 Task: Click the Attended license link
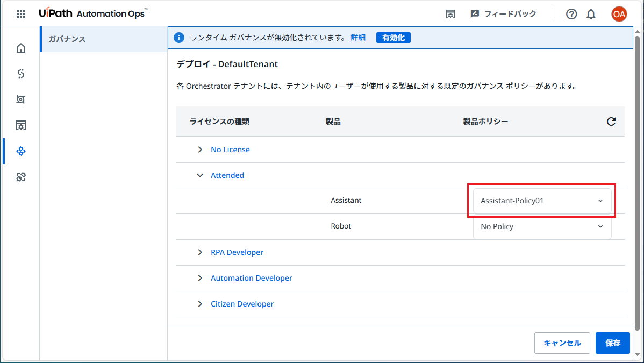click(227, 175)
